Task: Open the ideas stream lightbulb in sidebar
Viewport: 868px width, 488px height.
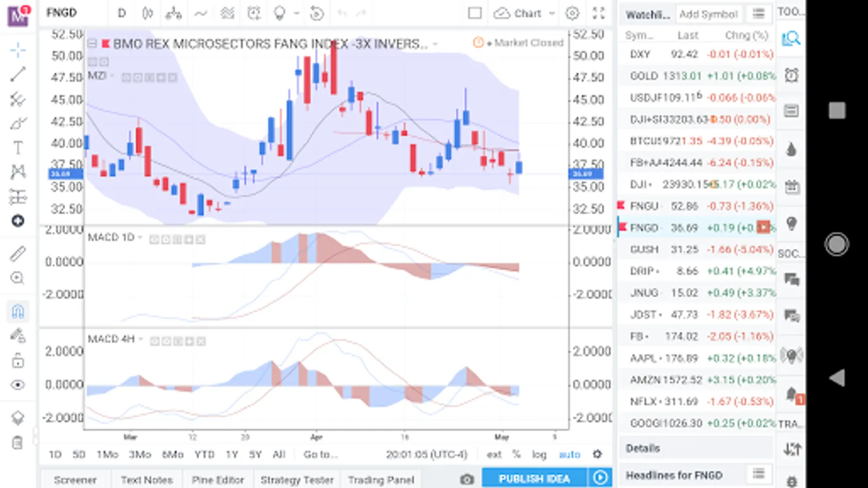Action: (x=792, y=223)
